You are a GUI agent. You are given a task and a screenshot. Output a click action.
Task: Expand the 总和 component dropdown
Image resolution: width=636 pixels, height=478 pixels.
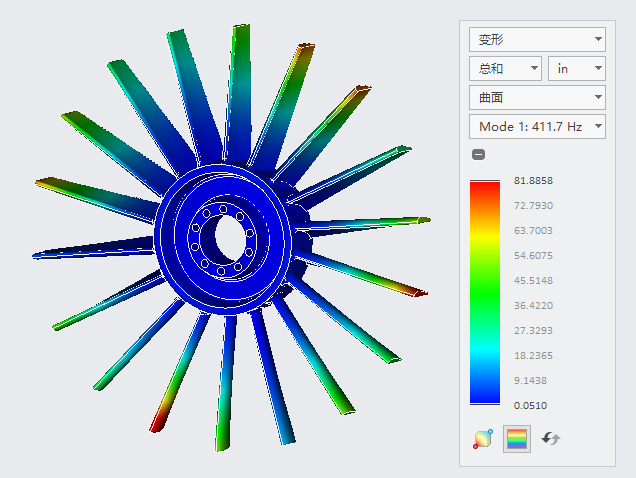coord(504,68)
